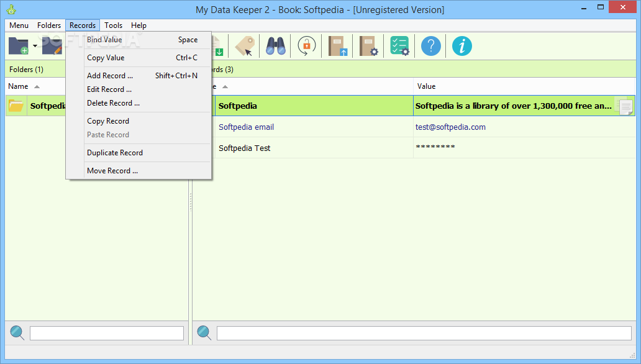
Task: Click the Softpedia folder icon
Action: point(16,106)
